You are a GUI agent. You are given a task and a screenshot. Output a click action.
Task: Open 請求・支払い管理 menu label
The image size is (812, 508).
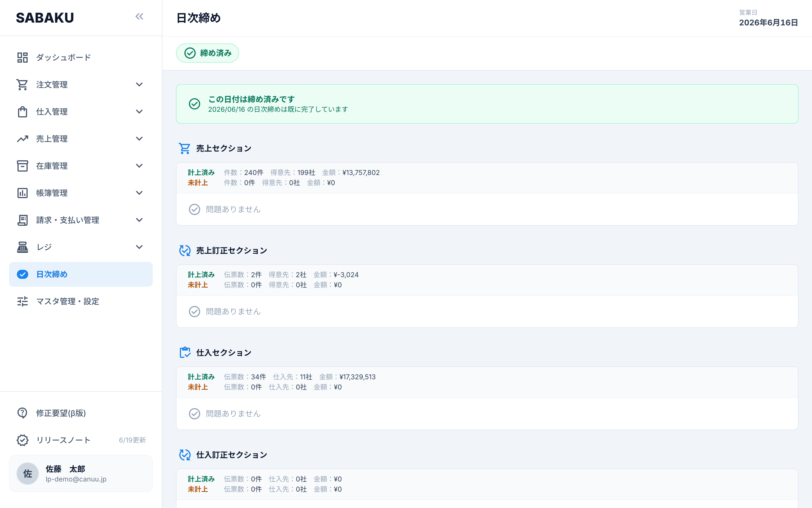click(68, 220)
